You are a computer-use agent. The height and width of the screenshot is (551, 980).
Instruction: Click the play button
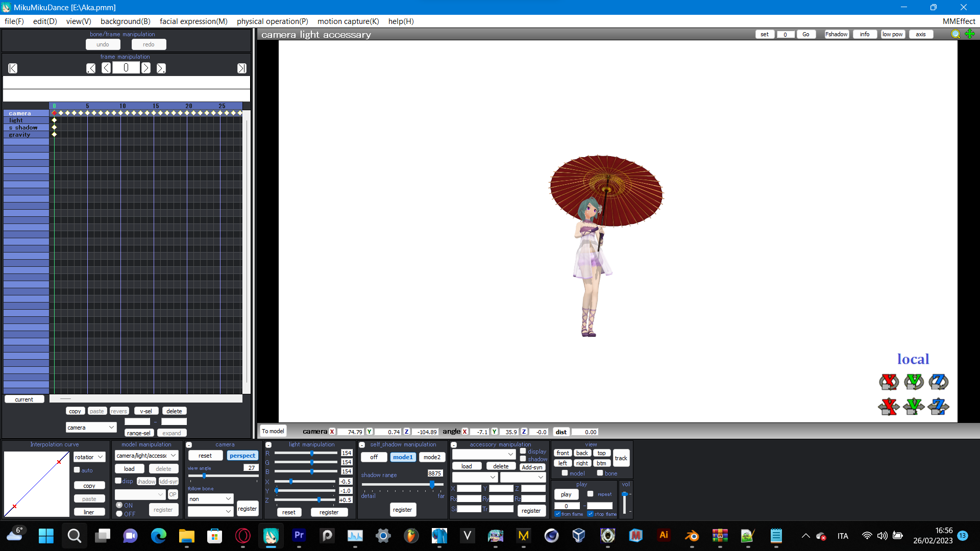[x=566, y=494]
